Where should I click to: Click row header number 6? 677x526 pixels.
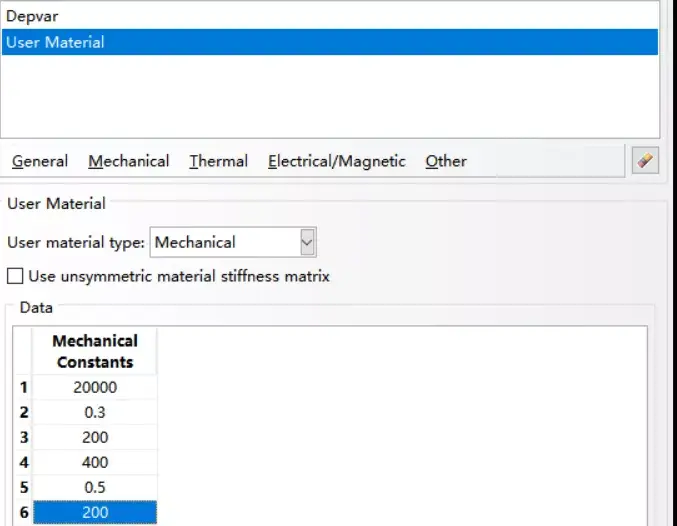(24, 513)
